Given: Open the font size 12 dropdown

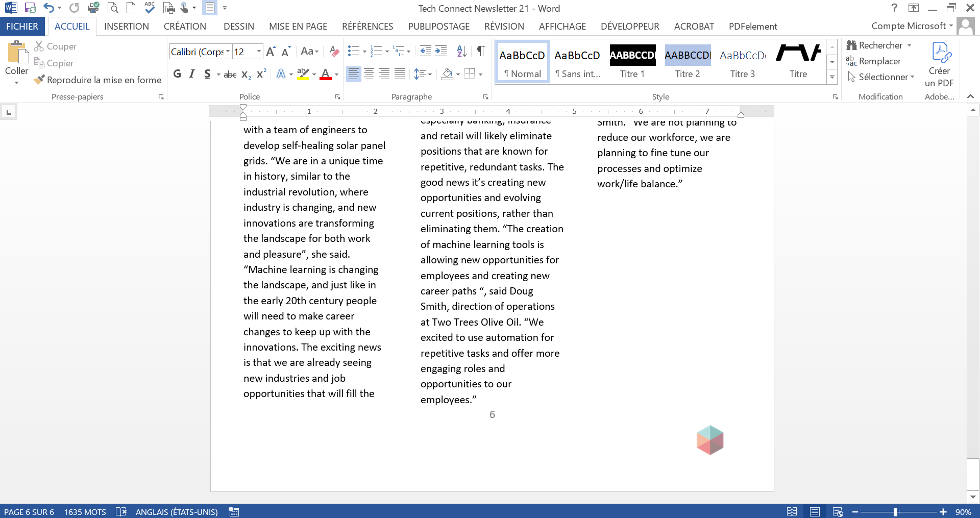Looking at the screenshot, I should point(259,52).
